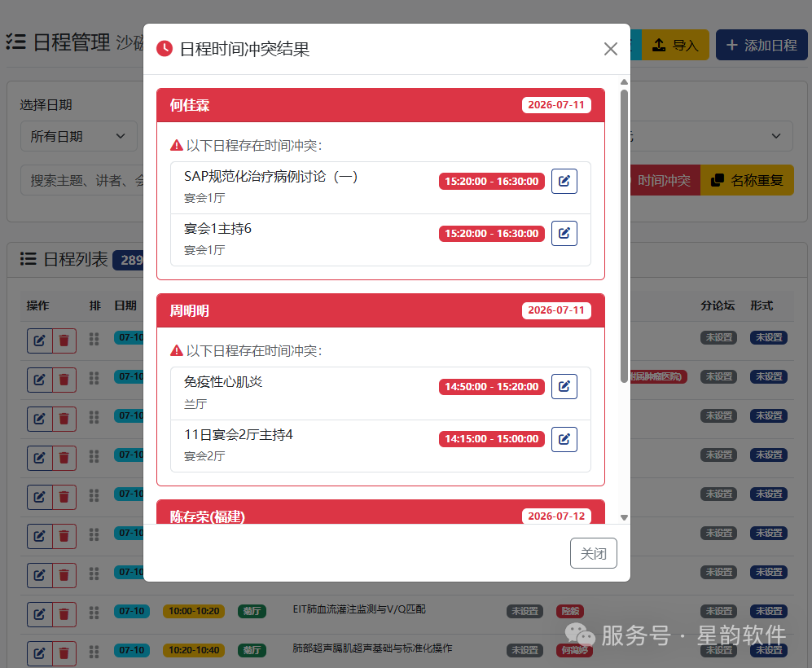Image resolution: width=812 pixels, height=668 pixels.
Task: Click the 选择日期 label
Action: click(46, 105)
